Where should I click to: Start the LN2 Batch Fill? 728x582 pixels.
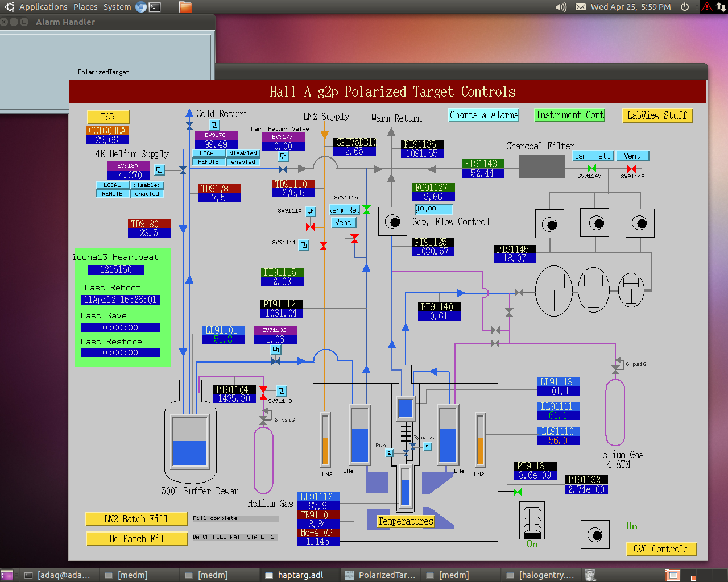pyautogui.click(x=136, y=519)
